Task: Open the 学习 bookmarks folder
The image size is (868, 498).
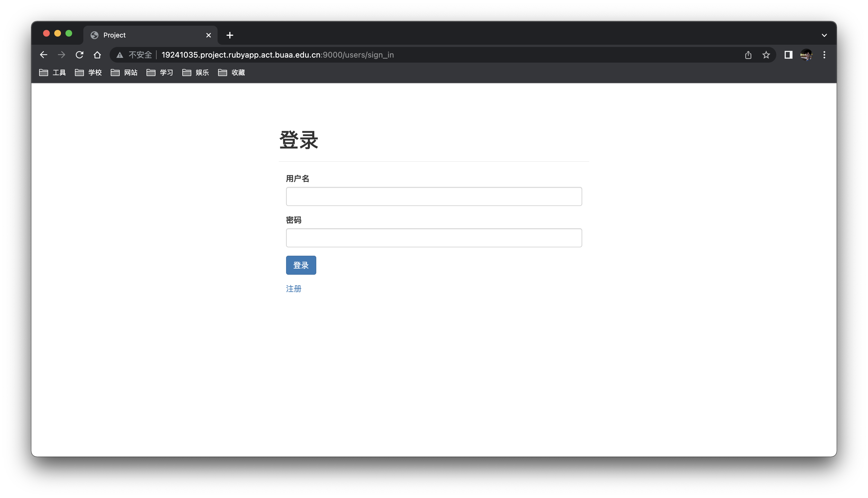Action: point(160,72)
